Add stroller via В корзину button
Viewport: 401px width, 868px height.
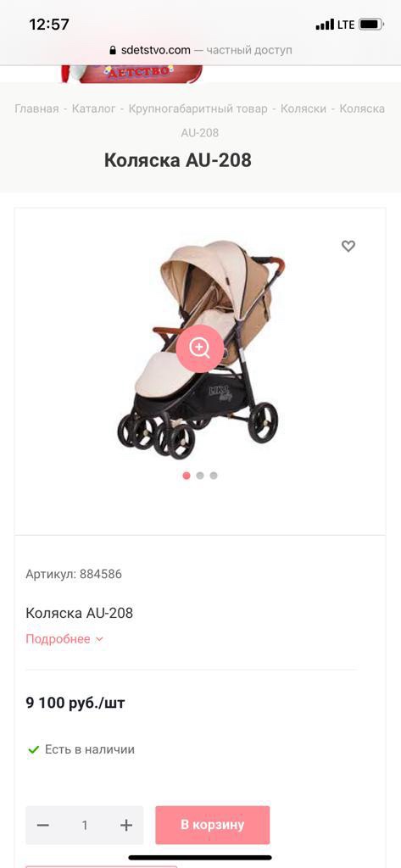click(x=212, y=825)
